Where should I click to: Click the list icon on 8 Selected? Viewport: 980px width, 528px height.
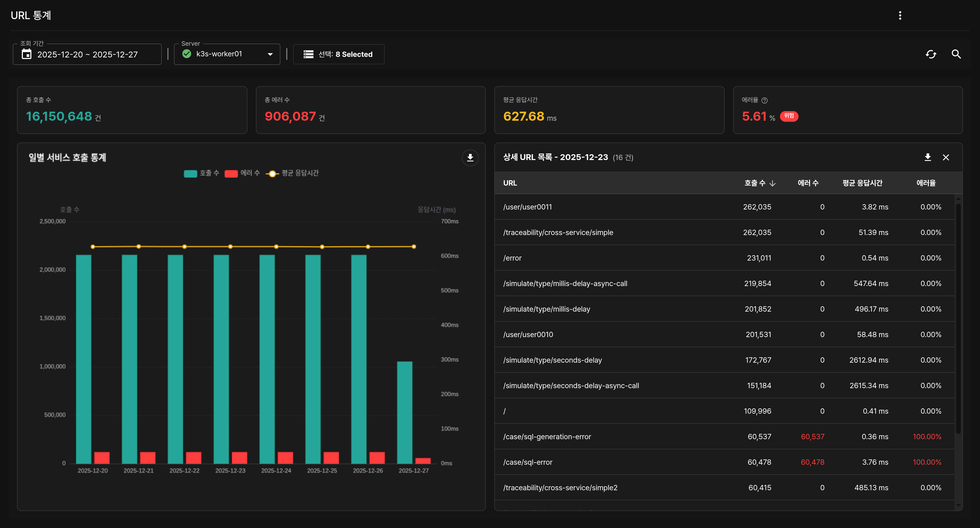(x=308, y=54)
